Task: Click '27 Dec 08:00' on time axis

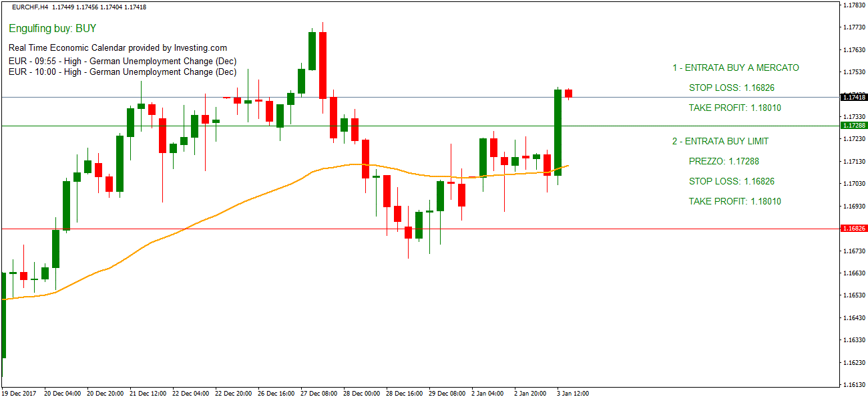Action: coord(318,394)
